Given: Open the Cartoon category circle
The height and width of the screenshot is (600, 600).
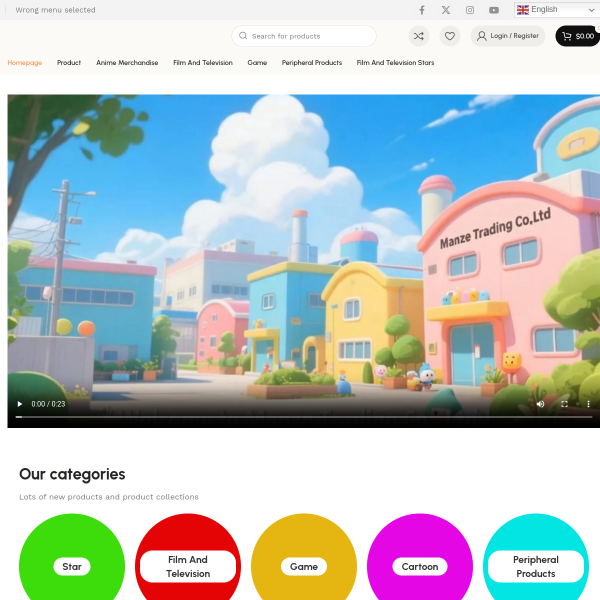Looking at the screenshot, I should tap(420, 565).
